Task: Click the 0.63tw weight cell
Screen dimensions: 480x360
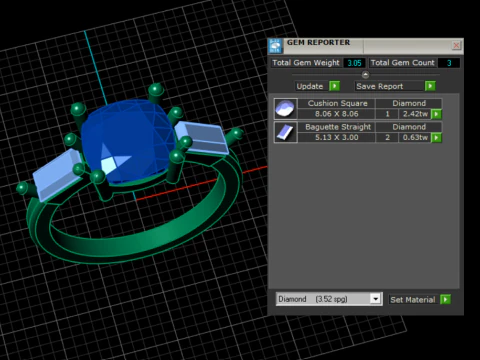Action: (x=415, y=137)
